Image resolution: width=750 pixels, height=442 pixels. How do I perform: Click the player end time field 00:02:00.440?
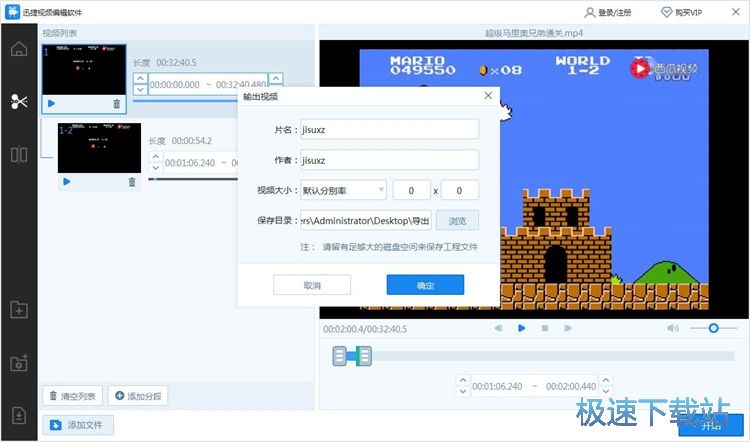pos(571,387)
